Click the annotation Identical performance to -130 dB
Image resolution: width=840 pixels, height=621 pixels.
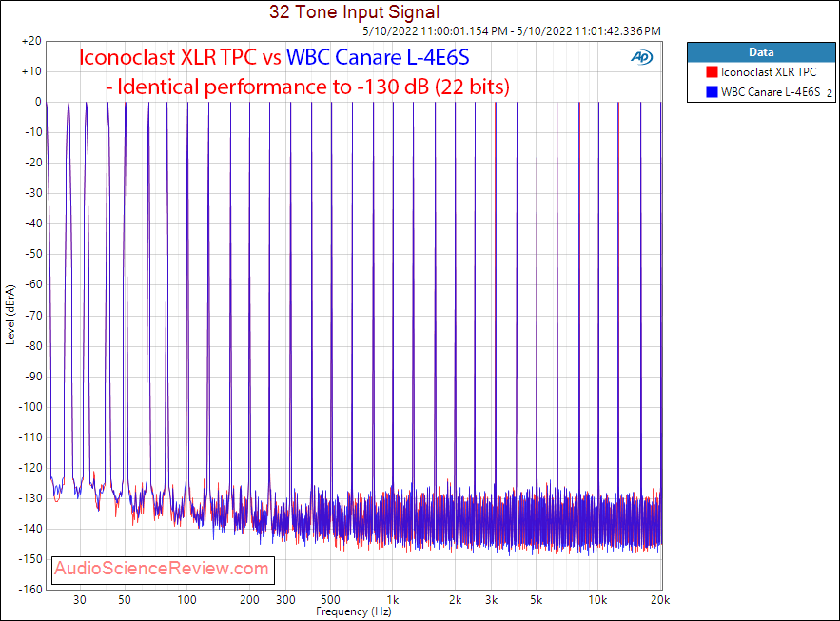307,87
